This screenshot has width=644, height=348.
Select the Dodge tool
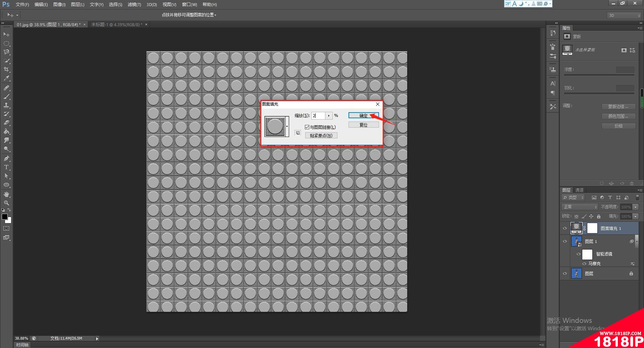(6, 149)
